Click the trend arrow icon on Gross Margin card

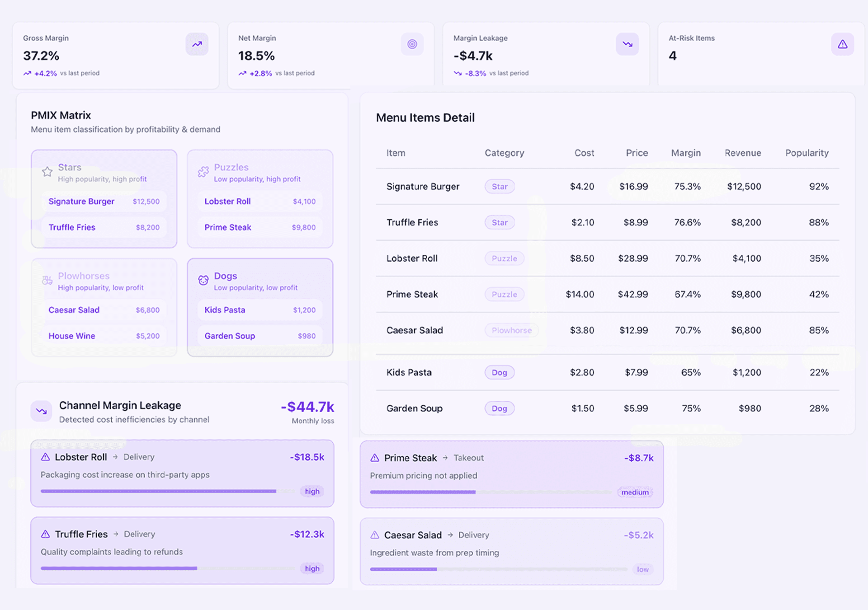pos(197,44)
